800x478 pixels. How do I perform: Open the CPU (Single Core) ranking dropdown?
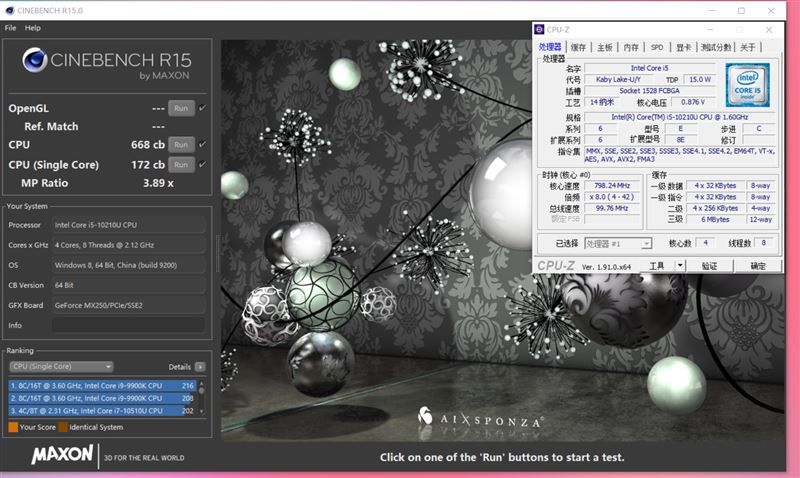[61, 367]
